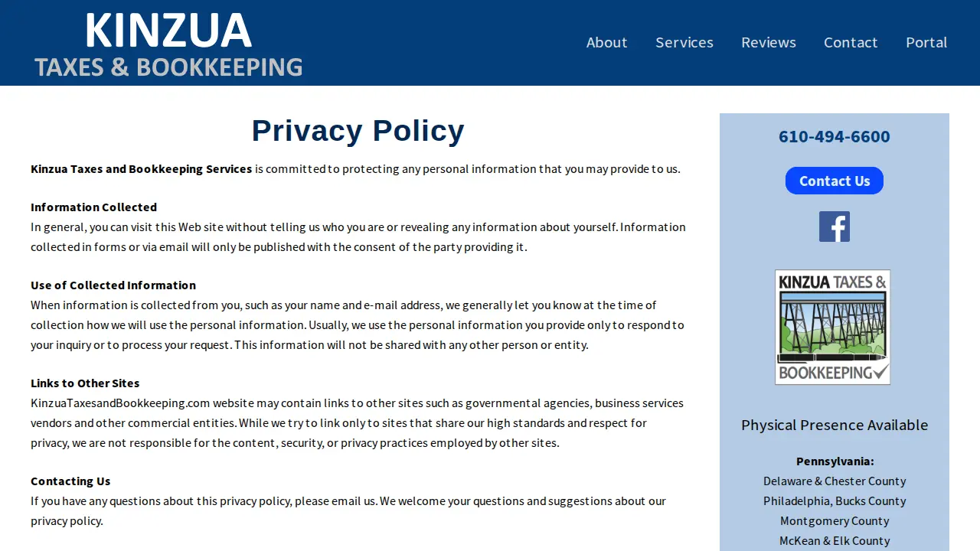Viewport: 980px width, 551px height.
Task: Click the McKean & Elk County text
Action: (x=835, y=540)
